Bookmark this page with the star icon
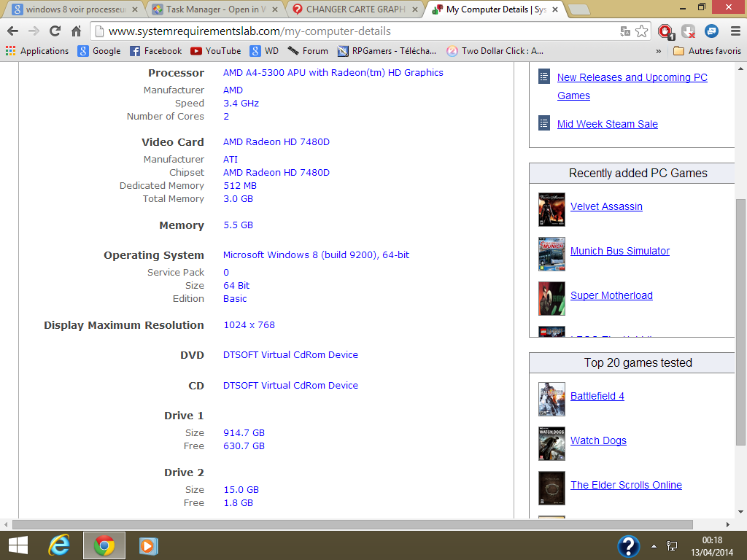This screenshot has width=747, height=560. point(642,31)
